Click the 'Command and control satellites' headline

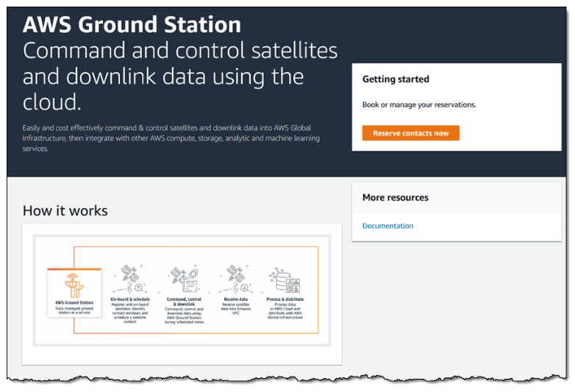pos(180,51)
